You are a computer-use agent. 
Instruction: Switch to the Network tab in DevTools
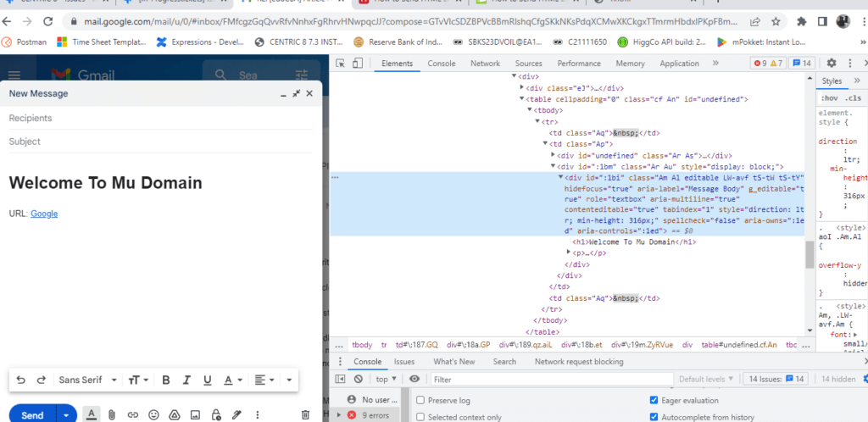tap(485, 64)
